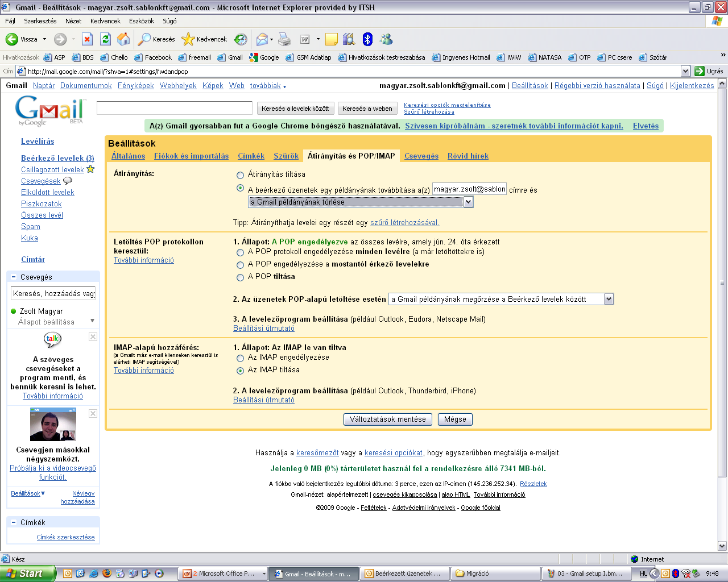Click the yellow note toolbar icon
The image size is (728, 582).
pyautogui.click(x=332, y=39)
